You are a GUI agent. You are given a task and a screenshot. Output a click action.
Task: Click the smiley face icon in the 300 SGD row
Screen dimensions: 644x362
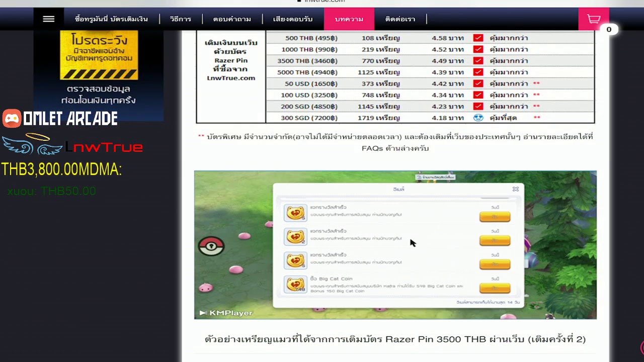478,118
